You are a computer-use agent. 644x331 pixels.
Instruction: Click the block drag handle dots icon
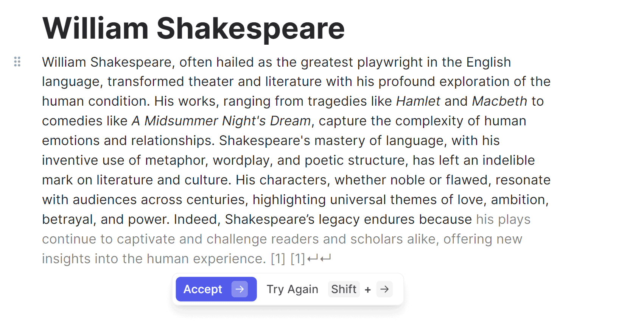(17, 62)
